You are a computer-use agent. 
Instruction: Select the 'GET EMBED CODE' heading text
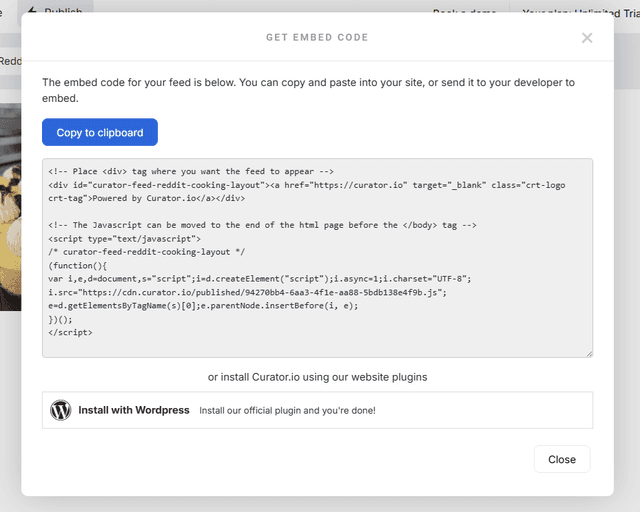pos(317,37)
